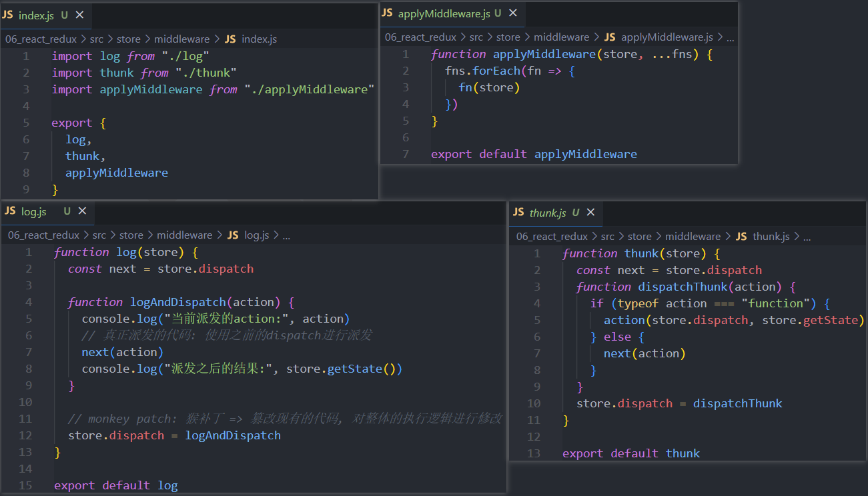Open middleware breadcrumb in index.js panel
The image size is (868, 496).
181,39
